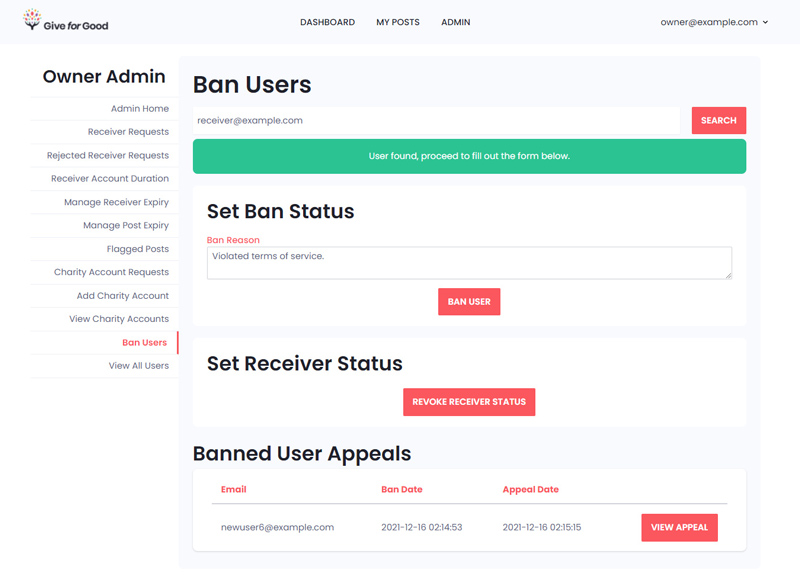
Task: View appeal for newuser6@example.com
Action: pos(679,527)
